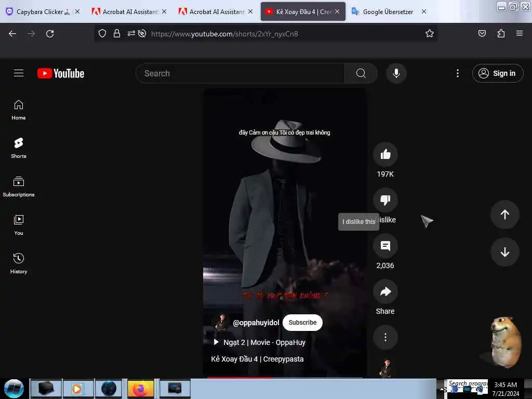
Task: Click the sound source thumbnail below actions
Action: click(385, 368)
